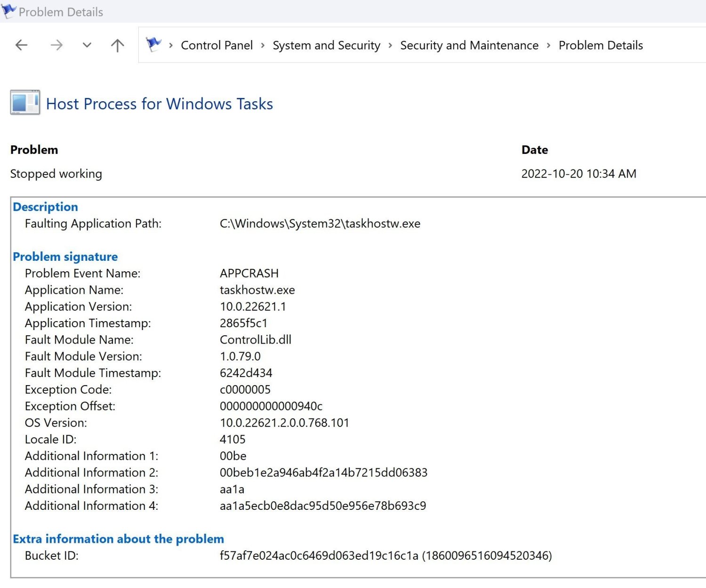Navigate to Control Panel via breadcrumb
The height and width of the screenshot is (588, 706).
click(217, 45)
